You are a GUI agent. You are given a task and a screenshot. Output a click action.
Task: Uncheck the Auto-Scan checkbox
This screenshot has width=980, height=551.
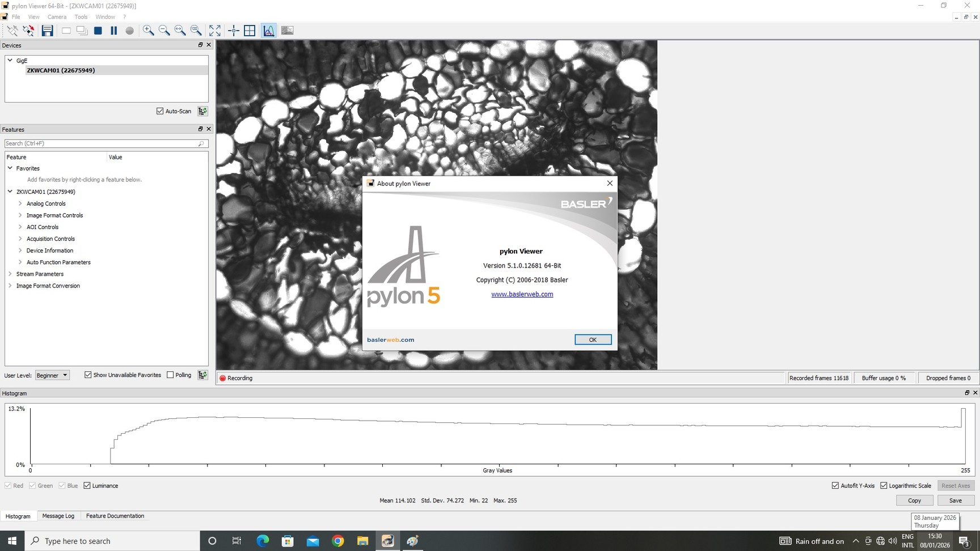[x=160, y=111]
